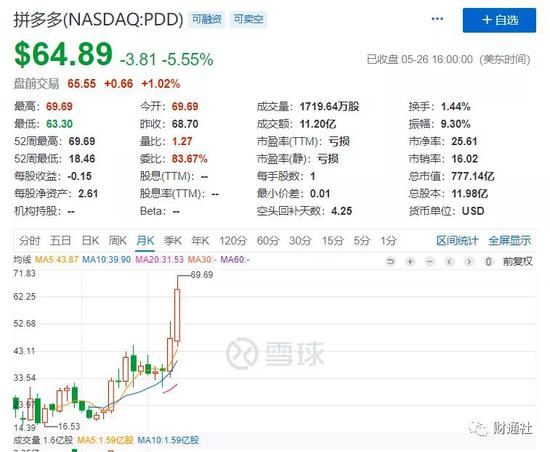Switch to the 5分 interval tab

[362, 241]
